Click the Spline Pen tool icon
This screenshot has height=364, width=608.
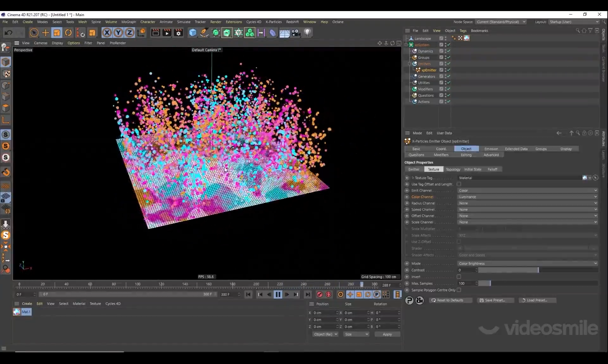[x=204, y=33]
